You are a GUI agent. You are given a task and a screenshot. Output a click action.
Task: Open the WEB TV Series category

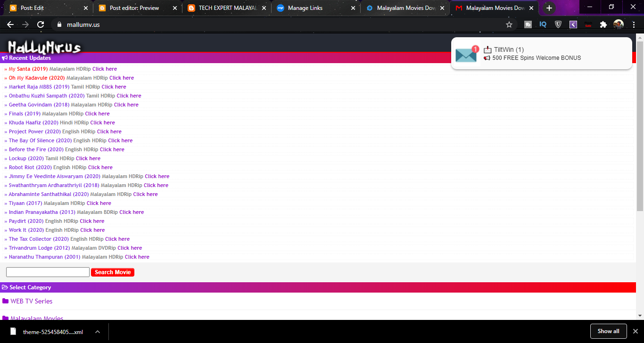pos(32,301)
